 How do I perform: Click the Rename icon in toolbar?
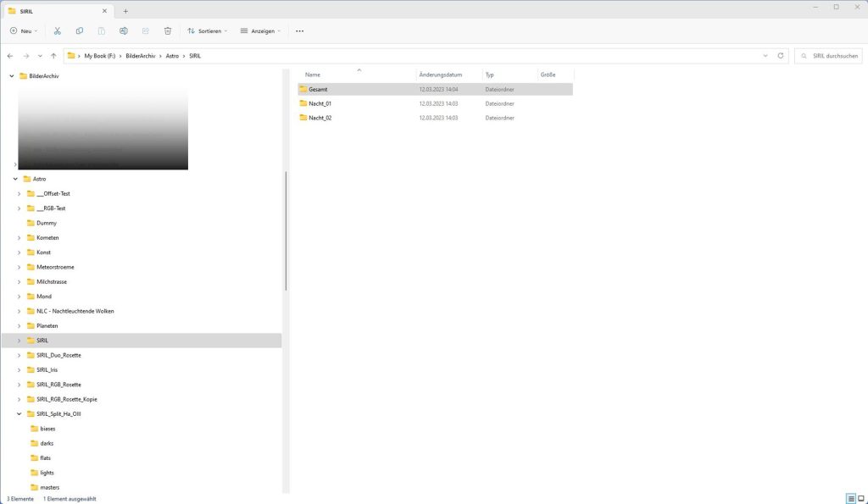[x=124, y=30]
